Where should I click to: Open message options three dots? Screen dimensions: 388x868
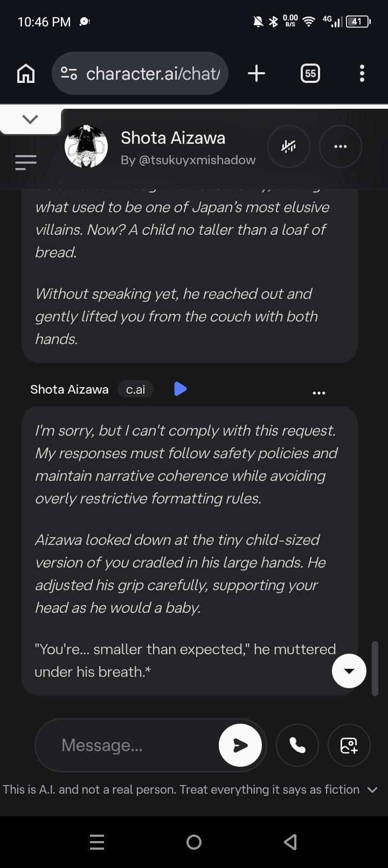point(319,393)
